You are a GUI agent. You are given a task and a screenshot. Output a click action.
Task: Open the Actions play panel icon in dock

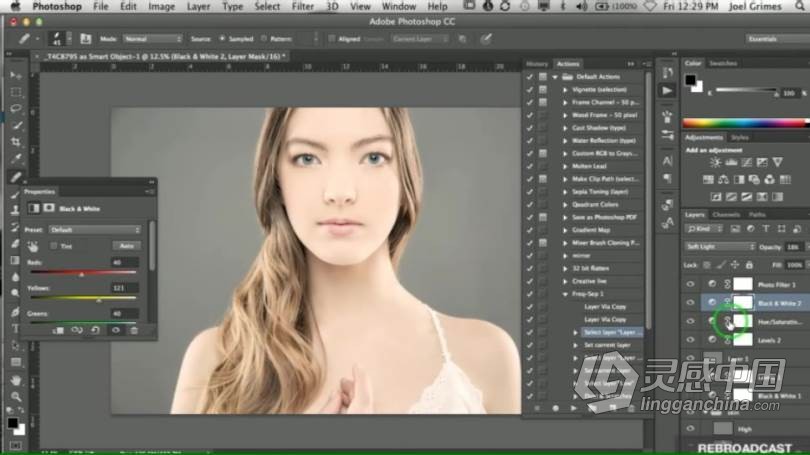click(667, 91)
